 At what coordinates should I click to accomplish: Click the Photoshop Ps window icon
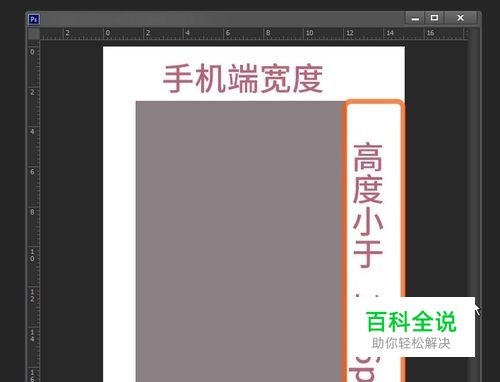pyautogui.click(x=34, y=19)
